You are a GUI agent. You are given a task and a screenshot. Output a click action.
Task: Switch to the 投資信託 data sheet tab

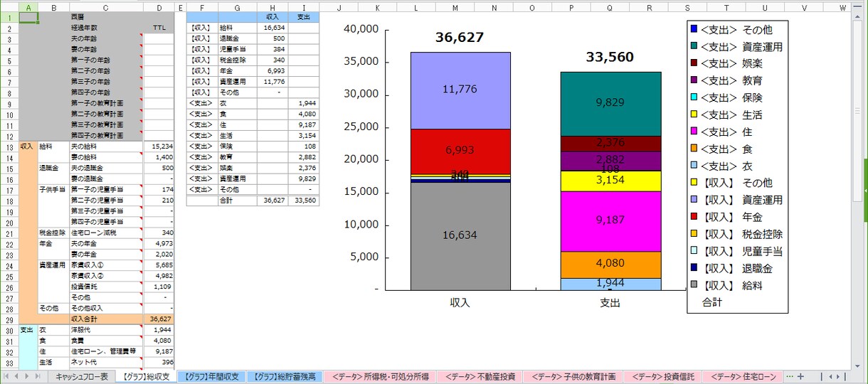click(x=663, y=376)
